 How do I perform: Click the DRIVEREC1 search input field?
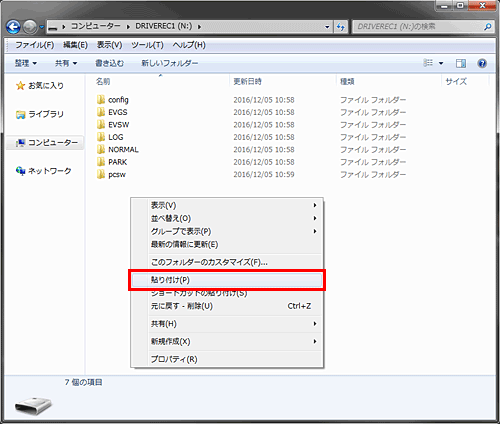pyautogui.click(x=418, y=27)
